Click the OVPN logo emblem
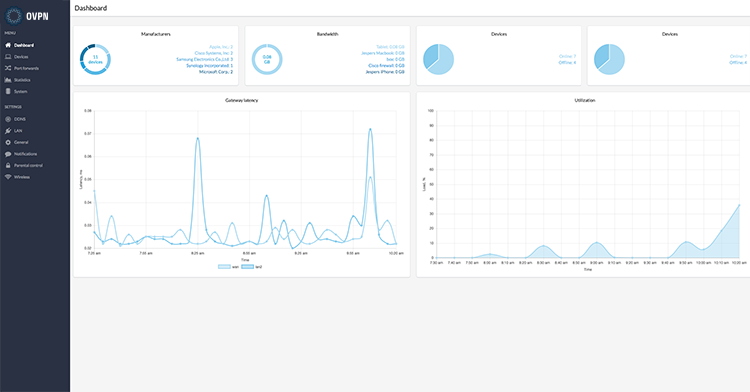Image resolution: width=750 pixels, height=392 pixels. [x=13, y=16]
